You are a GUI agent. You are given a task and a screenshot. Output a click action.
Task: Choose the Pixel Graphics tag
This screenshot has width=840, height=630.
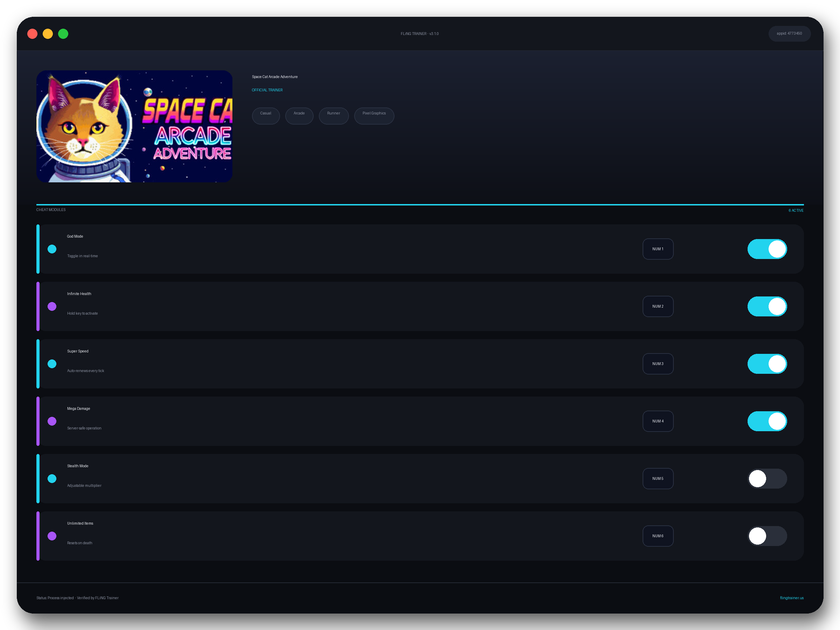tap(374, 115)
